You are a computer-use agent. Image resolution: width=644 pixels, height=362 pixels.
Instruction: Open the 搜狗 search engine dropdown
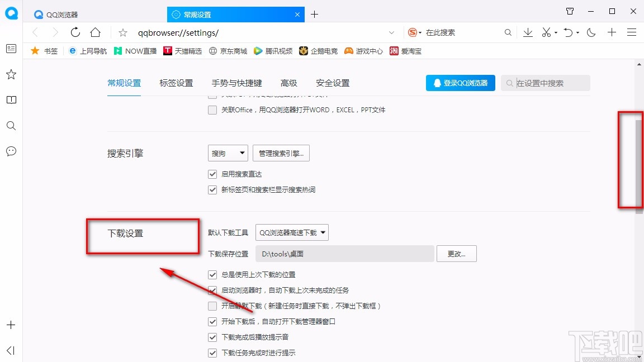(228, 153)
